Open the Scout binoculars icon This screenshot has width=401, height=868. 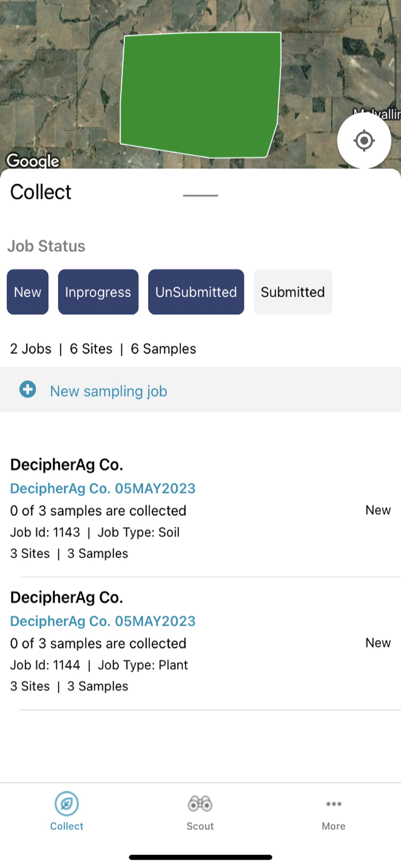coord(200,804)
